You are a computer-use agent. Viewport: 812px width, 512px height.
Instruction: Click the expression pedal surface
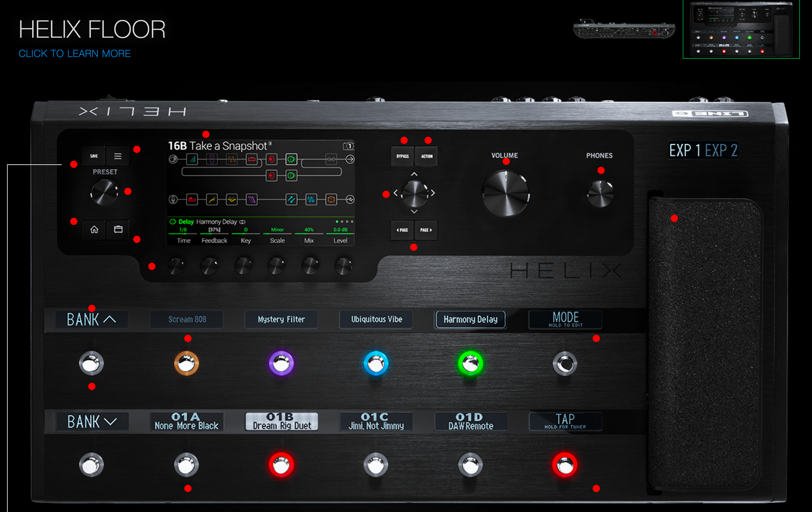pyautogui.click(x=706, y=345)
